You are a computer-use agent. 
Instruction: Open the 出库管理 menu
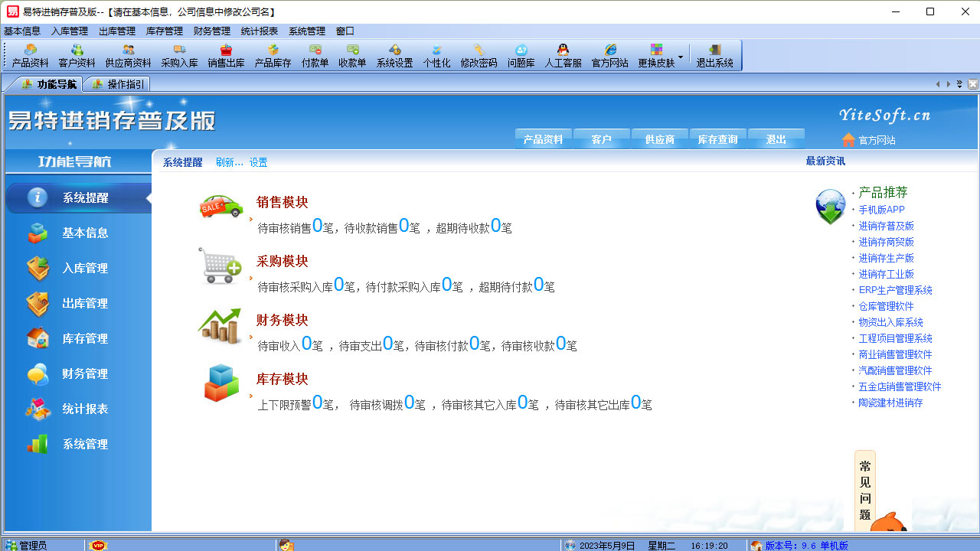(117, 31)
